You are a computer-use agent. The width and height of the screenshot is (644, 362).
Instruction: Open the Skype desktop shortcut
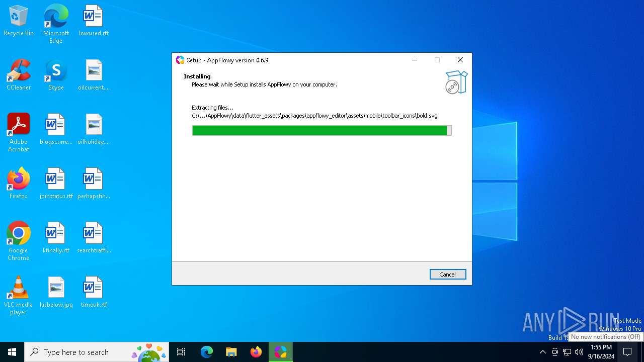(x=56, y=75)
